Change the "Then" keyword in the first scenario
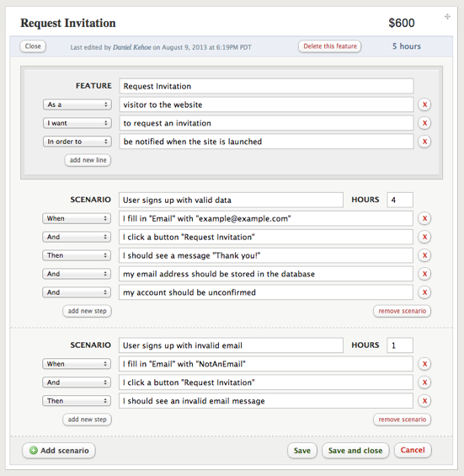 pyautogui.click(x=77, y=255)
